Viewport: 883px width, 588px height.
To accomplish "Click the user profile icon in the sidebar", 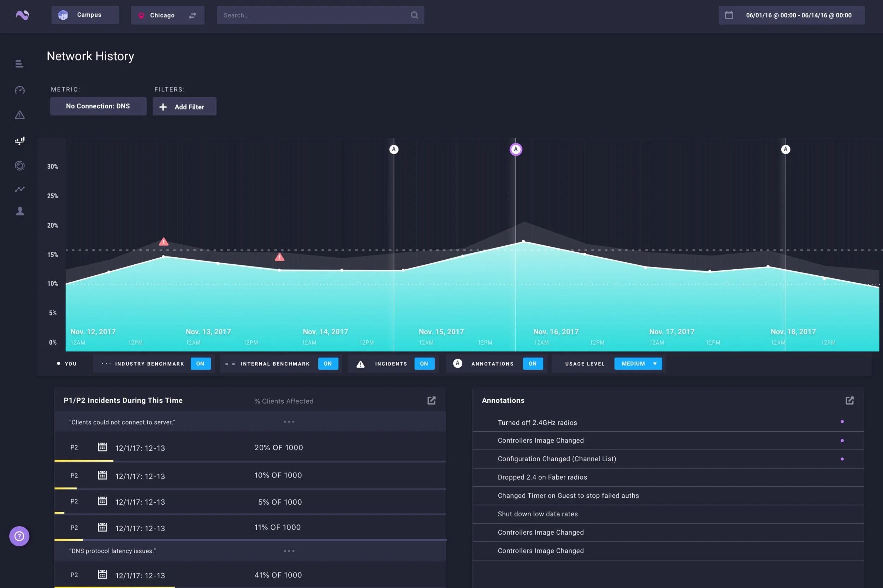I will click(20, 211).
